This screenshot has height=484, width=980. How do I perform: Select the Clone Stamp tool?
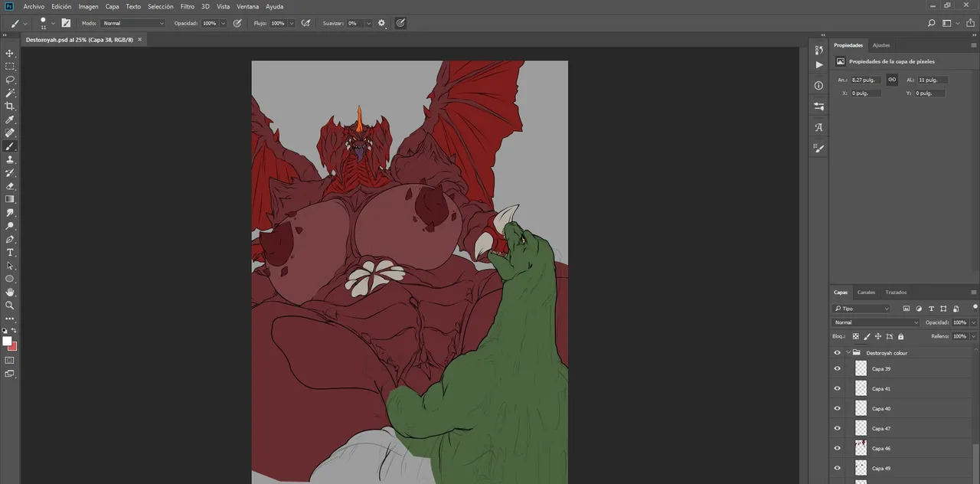click(10, 159)
